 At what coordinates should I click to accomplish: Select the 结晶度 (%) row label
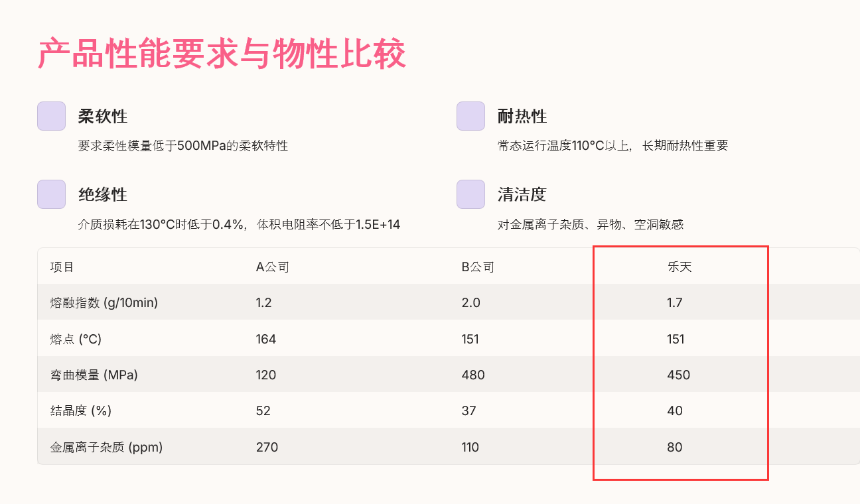pos(81,411)
